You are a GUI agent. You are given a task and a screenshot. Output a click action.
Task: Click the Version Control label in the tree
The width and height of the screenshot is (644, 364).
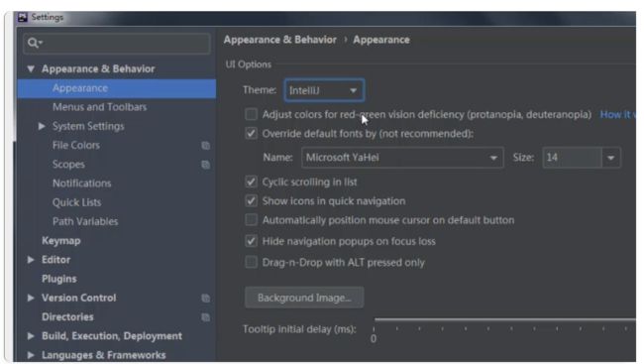[79, 298]
